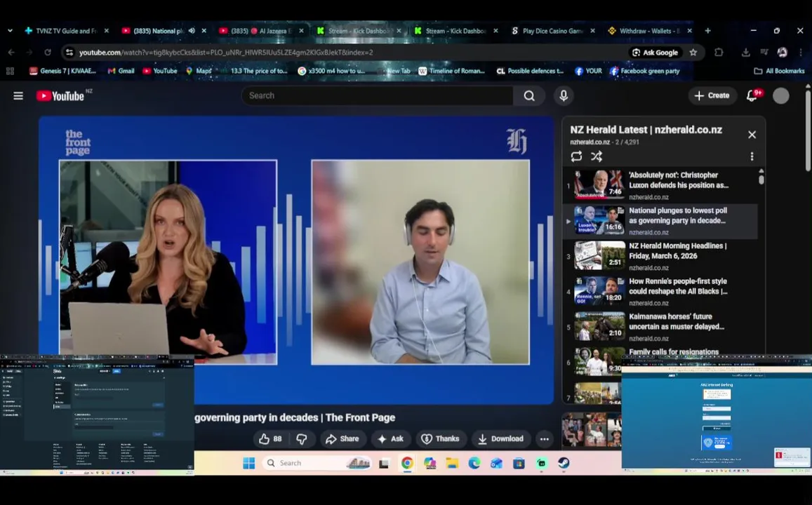Open Microsoft Store from the taskbar
Image resolution: width=812 pixels, height=505 pixels.
(519, 463)
